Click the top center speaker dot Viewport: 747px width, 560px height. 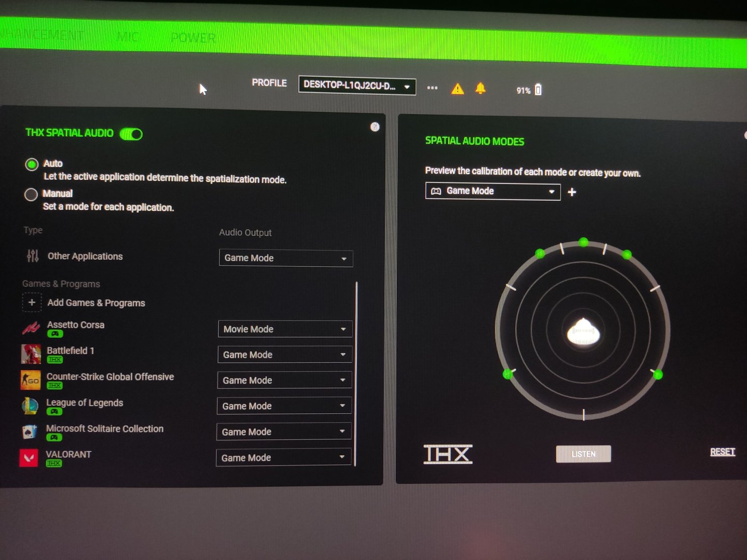[584, 242]
